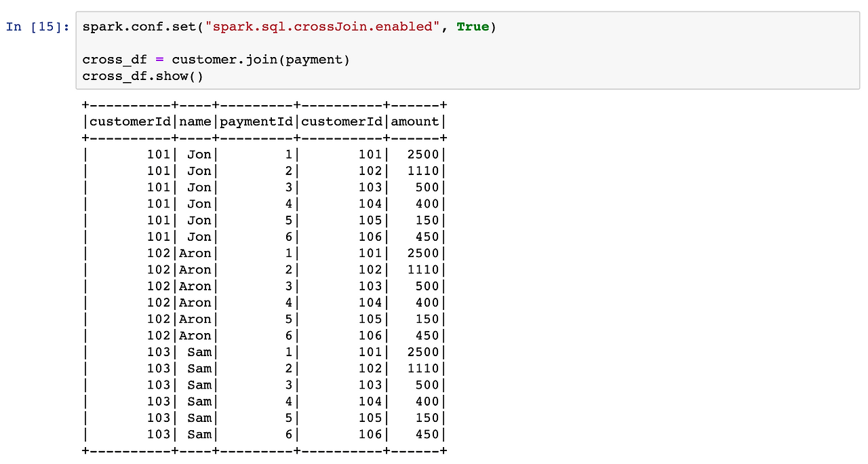Click customerId 106 in Sam's row
This screenshot has width=868, height=464.
tap(371, 434)
